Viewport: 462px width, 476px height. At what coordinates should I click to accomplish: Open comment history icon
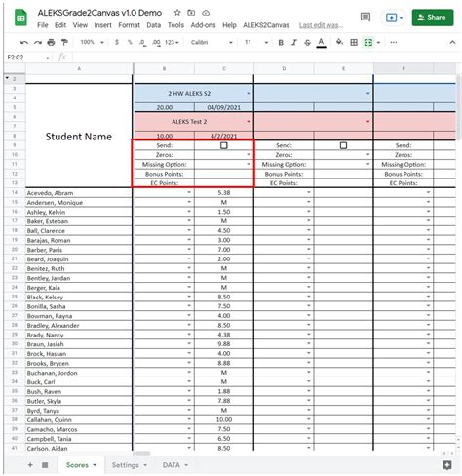[366, 17]
